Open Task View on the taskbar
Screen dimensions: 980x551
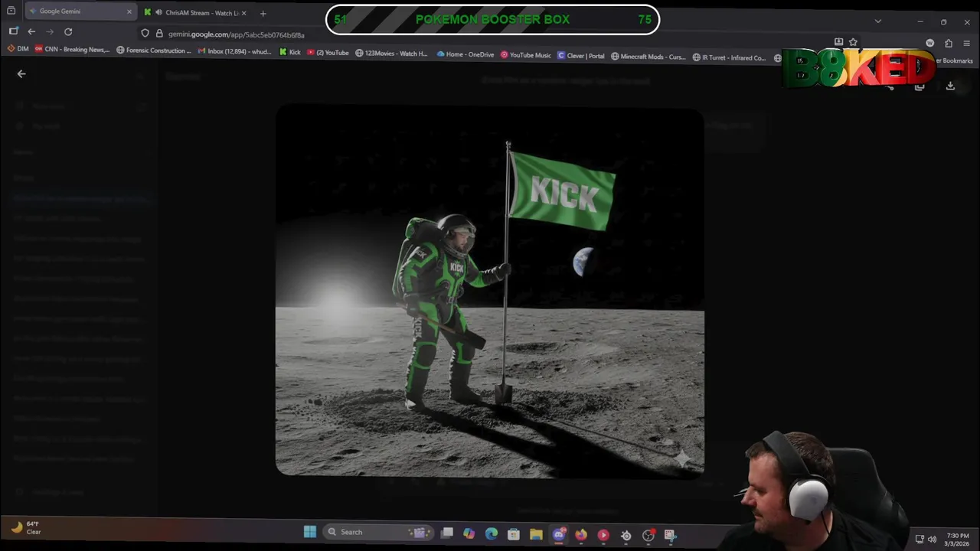click(x=447, y=533)
